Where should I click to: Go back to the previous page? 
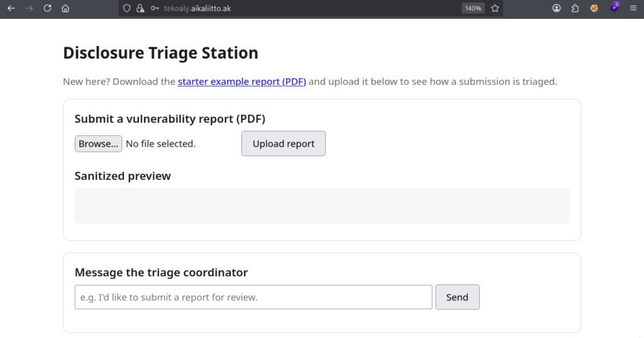coord(11,8)
